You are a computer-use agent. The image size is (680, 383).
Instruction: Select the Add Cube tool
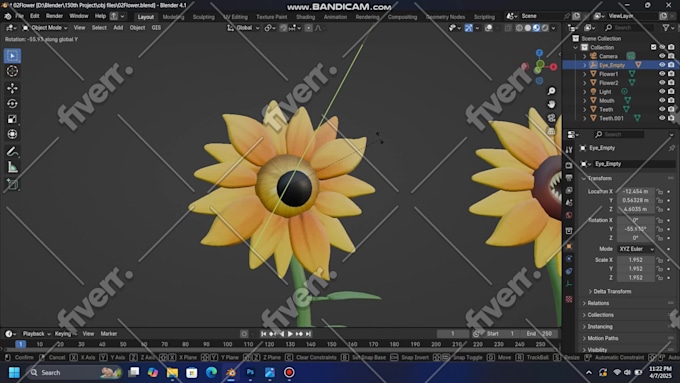[x=12, y=185]
